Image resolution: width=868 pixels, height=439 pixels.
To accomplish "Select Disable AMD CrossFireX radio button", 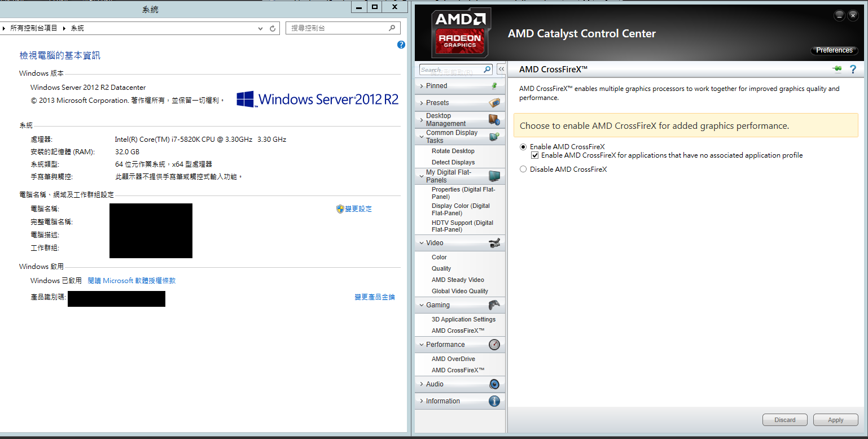I will [523, 169].
